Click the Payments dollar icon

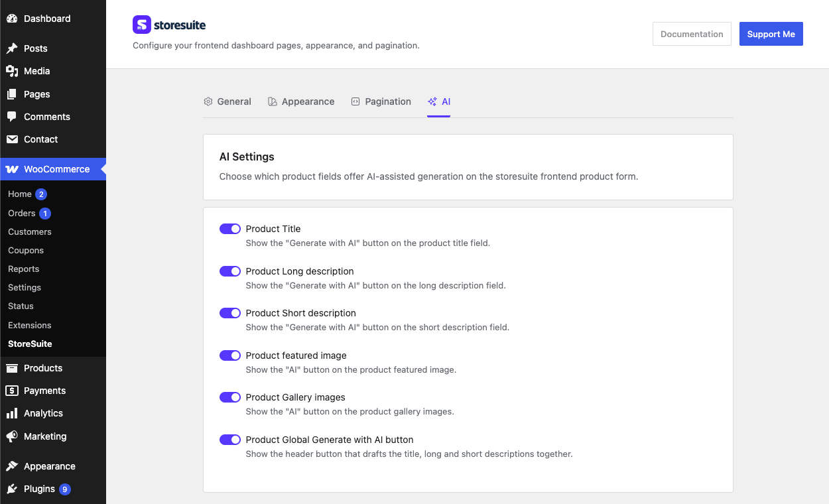coord(12,391)
